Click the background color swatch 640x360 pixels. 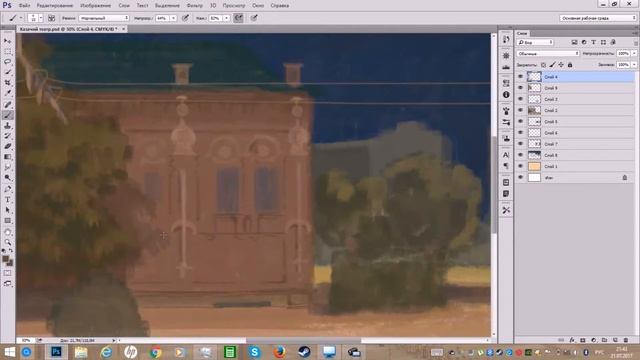(x=10, y=263)
